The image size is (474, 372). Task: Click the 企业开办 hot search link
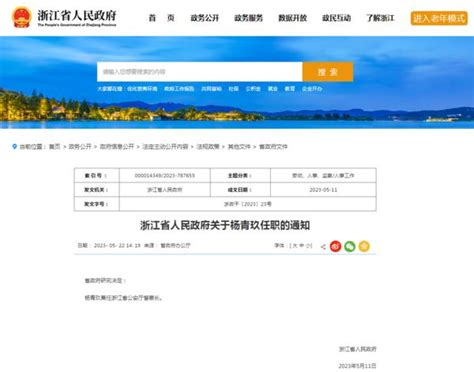312,89
